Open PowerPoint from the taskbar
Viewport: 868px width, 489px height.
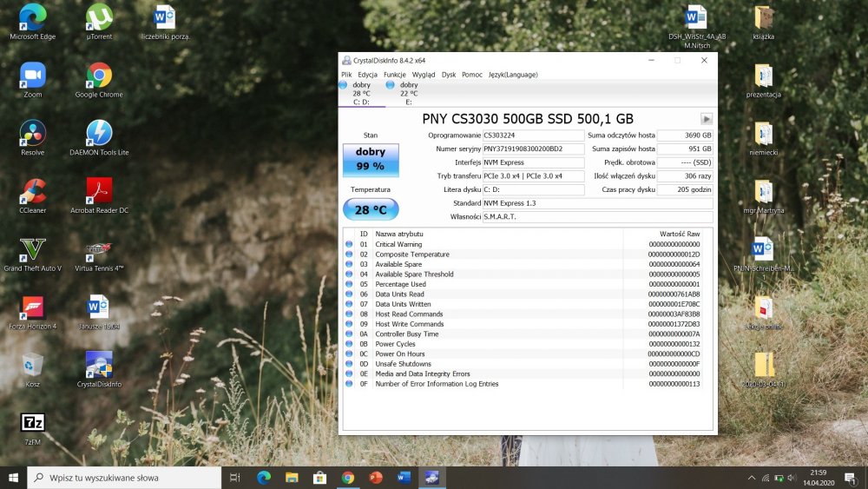[376, 478]
